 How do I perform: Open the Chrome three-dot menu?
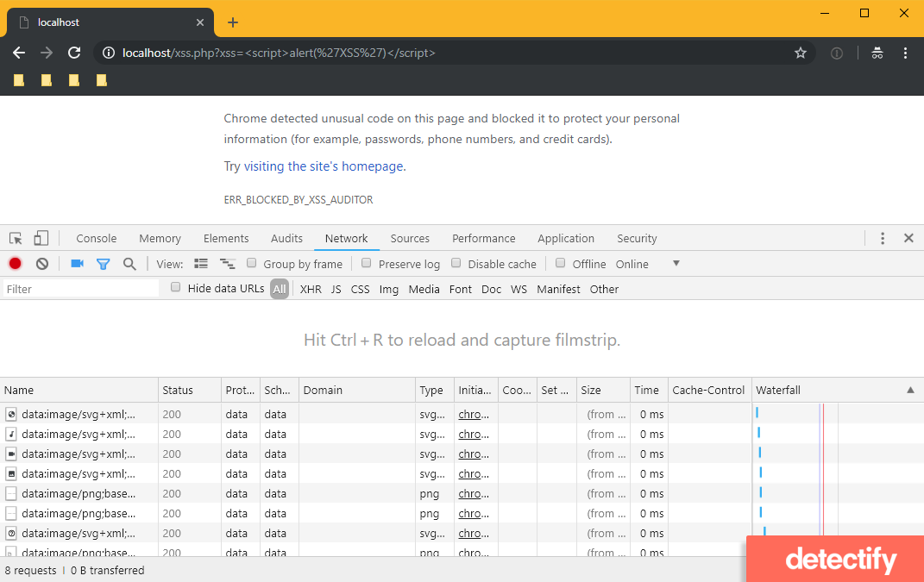coord(905,53)
